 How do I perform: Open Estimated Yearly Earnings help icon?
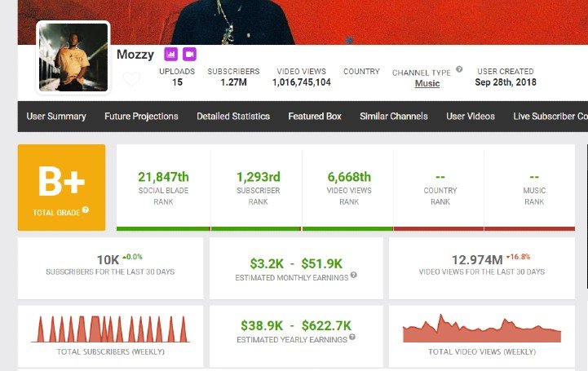pyautogui.click(x=352, y=337)
